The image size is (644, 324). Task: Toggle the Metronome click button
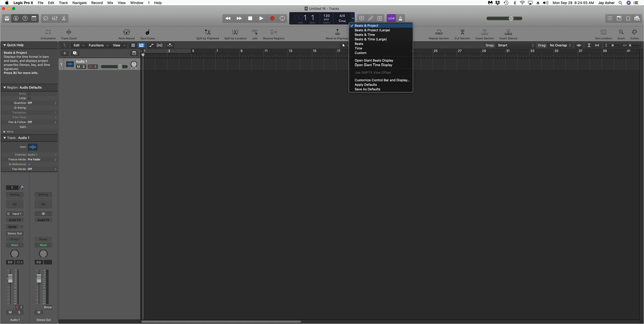(400, 18)
